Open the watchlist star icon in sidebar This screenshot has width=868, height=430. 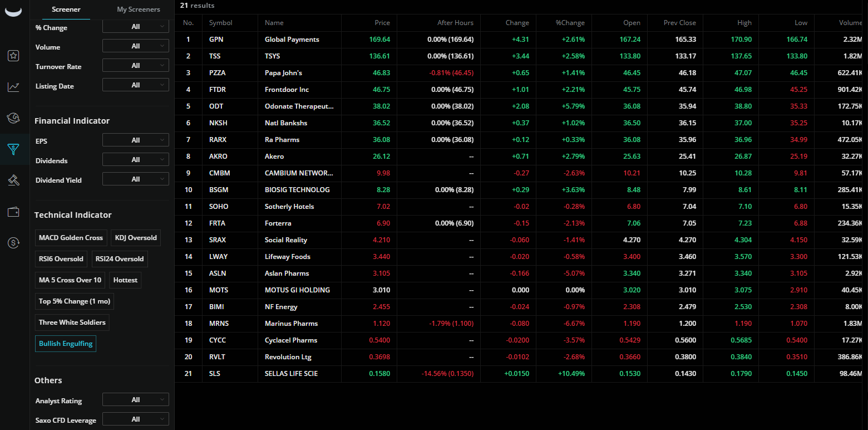[x=14, y=56]
